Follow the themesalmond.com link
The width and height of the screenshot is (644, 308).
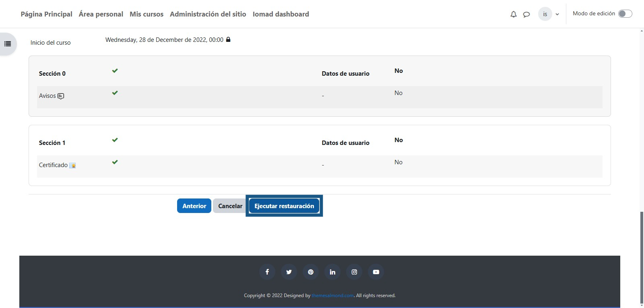click(332, 296)
